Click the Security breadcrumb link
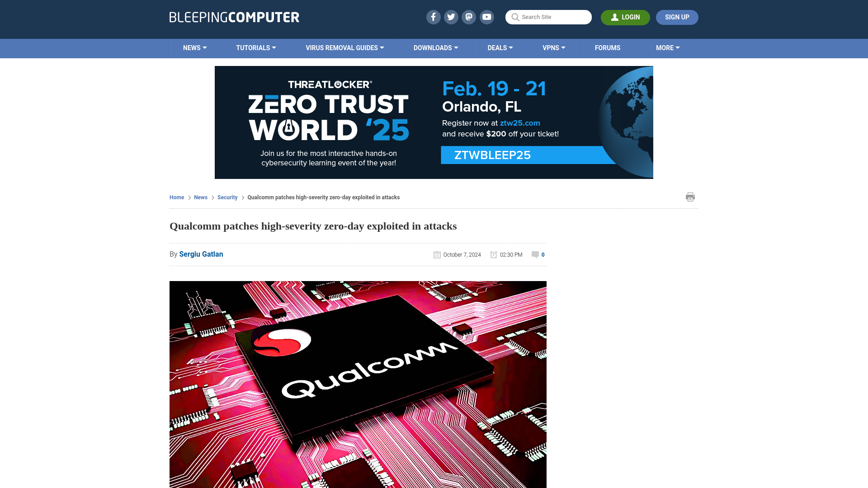The width and height of the screenshot is (868, 488). pyautogui.click(x=227, y=197)
